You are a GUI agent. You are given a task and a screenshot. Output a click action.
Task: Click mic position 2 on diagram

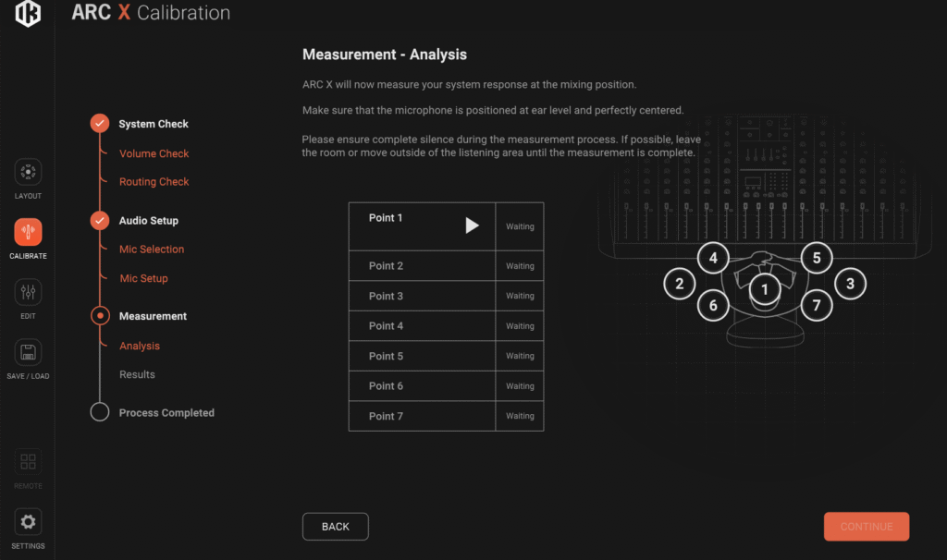click(x=680, y=284)
